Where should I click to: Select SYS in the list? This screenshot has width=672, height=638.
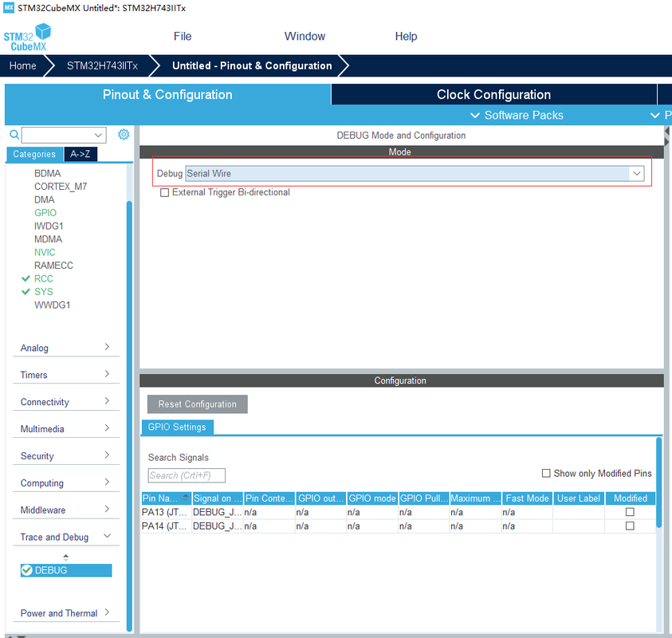click(44, 292)
